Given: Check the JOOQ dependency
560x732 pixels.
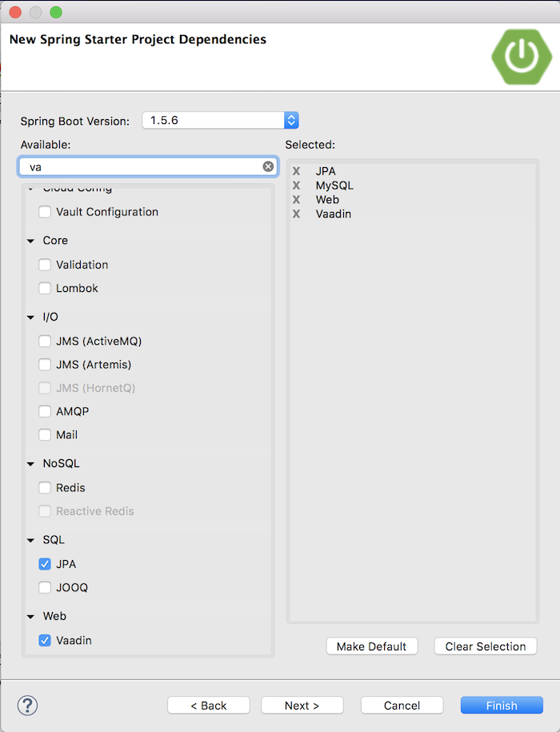Looking at the screenshot, I should coord(45,587).
